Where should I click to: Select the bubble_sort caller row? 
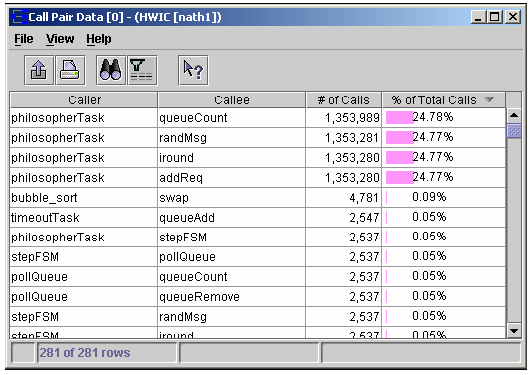pos(258,198)
